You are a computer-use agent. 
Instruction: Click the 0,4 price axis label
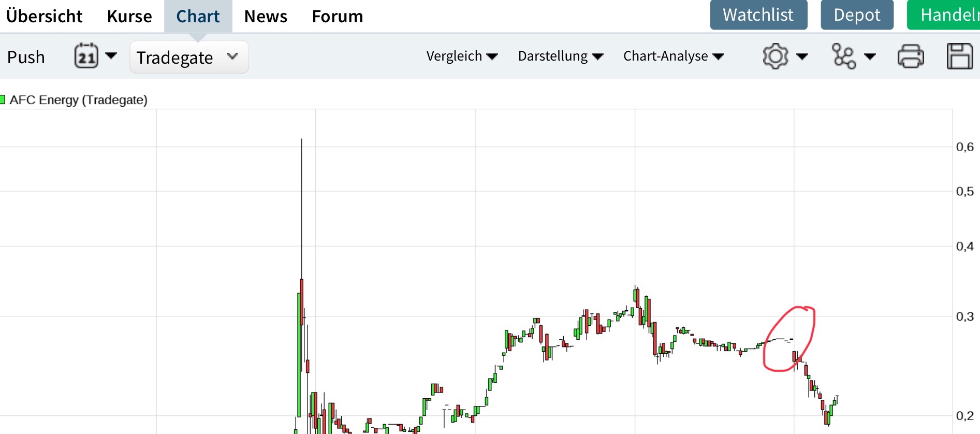(965, 246)
